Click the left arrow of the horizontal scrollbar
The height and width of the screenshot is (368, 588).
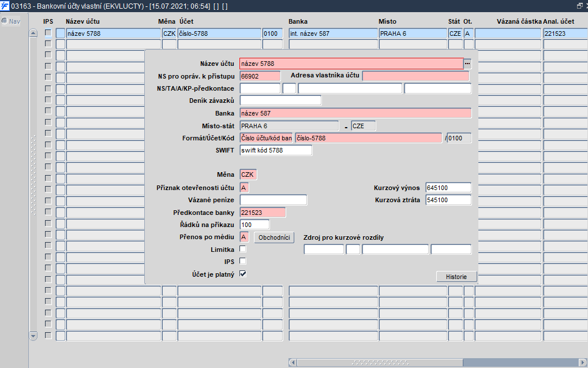point(293,362)
